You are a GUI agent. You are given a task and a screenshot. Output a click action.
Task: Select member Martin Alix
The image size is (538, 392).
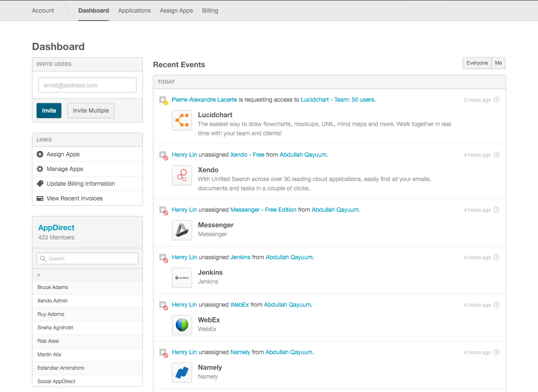87,355
